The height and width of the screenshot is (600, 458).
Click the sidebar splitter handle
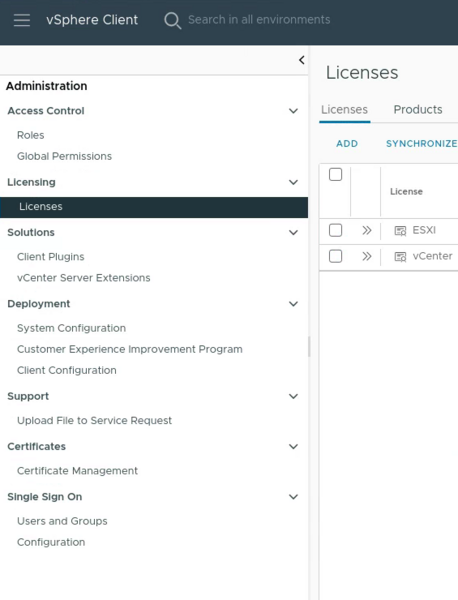tap(309, 347)
